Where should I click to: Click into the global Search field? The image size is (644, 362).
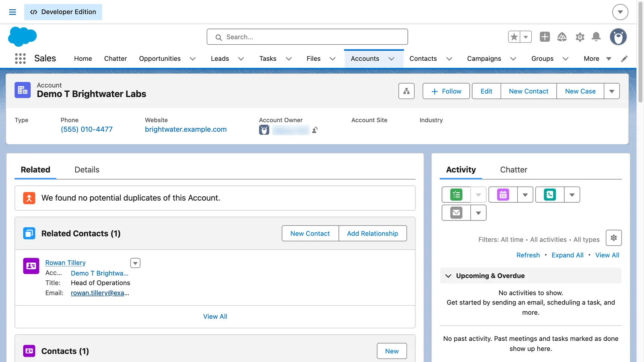click(x=307, y=37)
